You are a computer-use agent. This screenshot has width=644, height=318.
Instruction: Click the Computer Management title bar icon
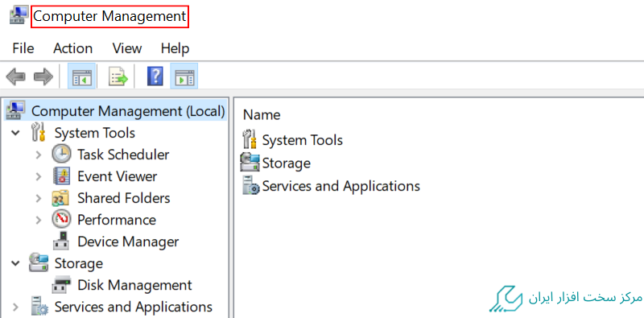19,16
